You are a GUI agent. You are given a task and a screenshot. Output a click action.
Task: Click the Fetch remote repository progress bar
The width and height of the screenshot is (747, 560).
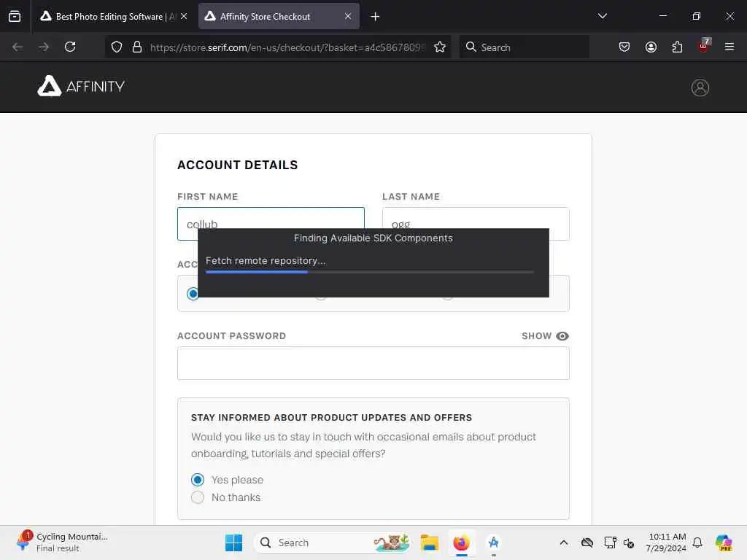point(370,272)
